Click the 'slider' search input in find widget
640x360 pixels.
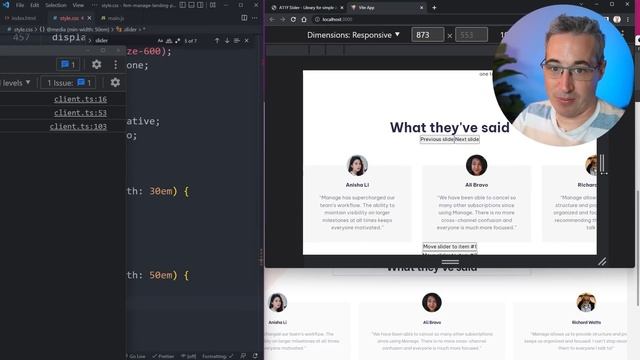tap(124, 41)
